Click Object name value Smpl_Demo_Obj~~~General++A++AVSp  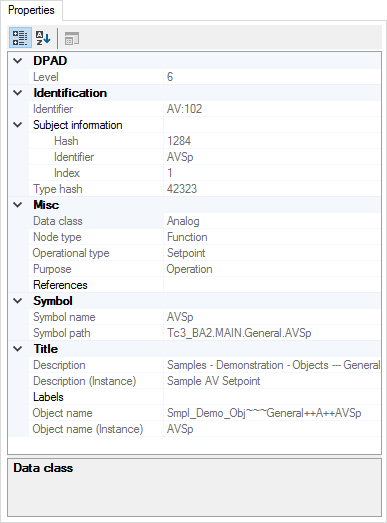[x=264, y=413]
